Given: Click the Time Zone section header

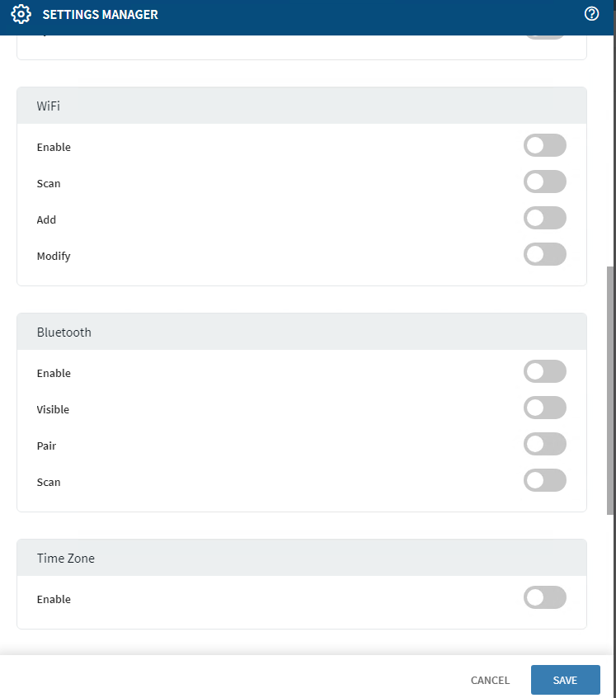Looking at the screenshot, I should (301, 559).
